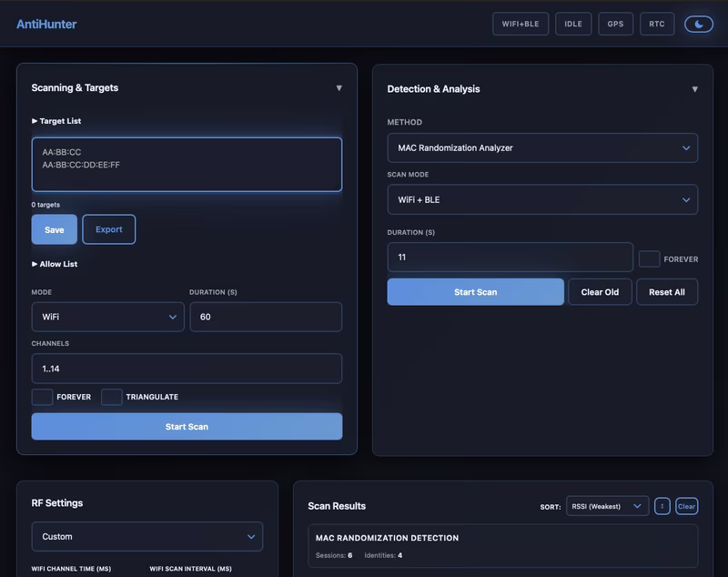Expand the Target List section

(56, 121)
